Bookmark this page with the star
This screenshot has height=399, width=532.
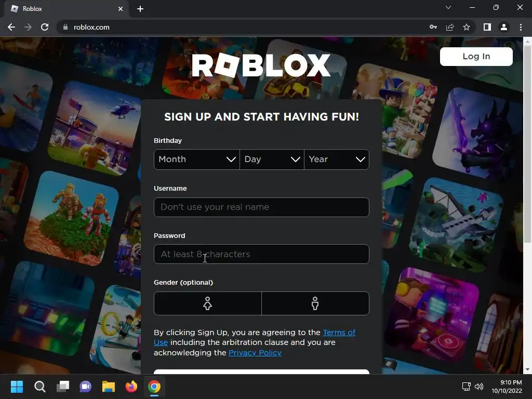pyautogui.click(x=467, y=27)
